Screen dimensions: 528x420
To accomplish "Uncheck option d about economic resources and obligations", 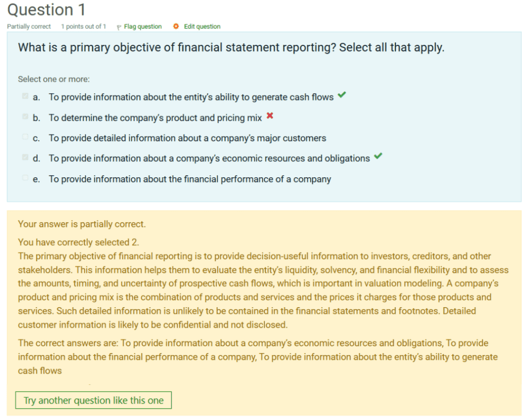I will coord(24,156).
